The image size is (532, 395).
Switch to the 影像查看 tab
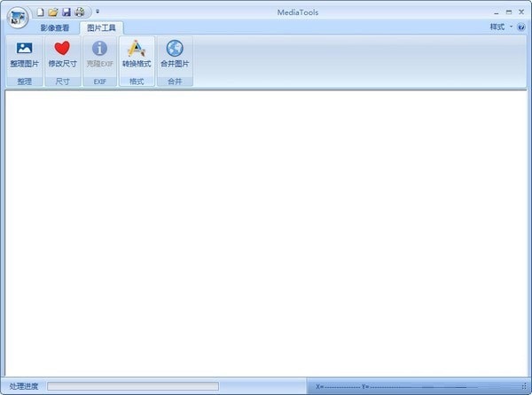(55, 27)
